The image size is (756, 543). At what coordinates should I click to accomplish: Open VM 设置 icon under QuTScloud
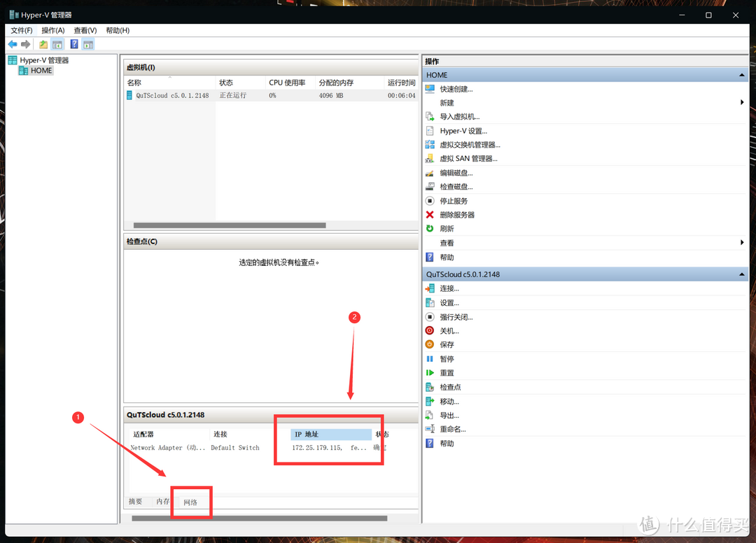430,302
